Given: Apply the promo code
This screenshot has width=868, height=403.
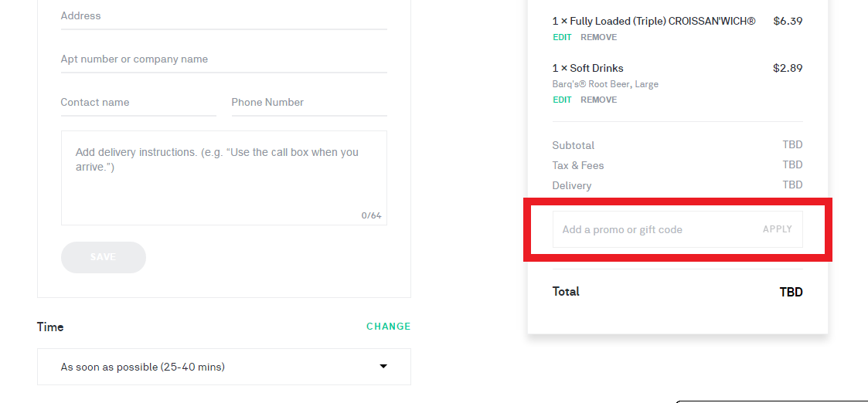Looking at the screenshot, I should 778,229.
